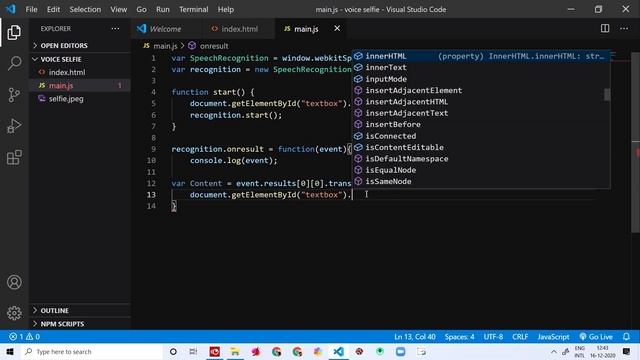Open index.html in the explorer tree

click(x=67, y=72)
